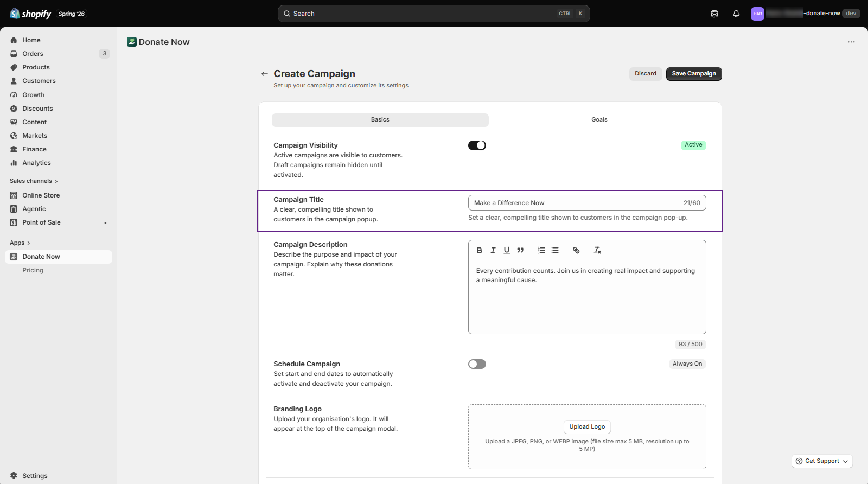Apply underline formatting in description editor

(507, 250)
